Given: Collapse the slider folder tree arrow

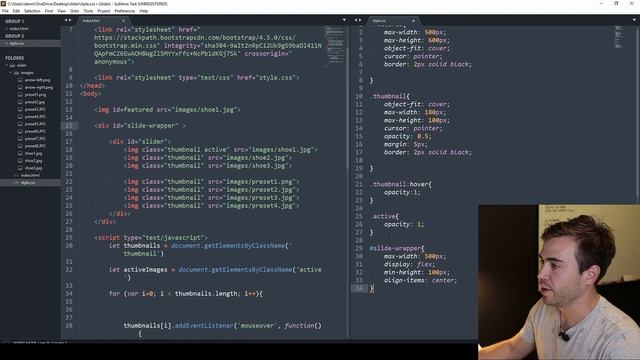Looking at the screenshot, I should click(x=7, y=65).
